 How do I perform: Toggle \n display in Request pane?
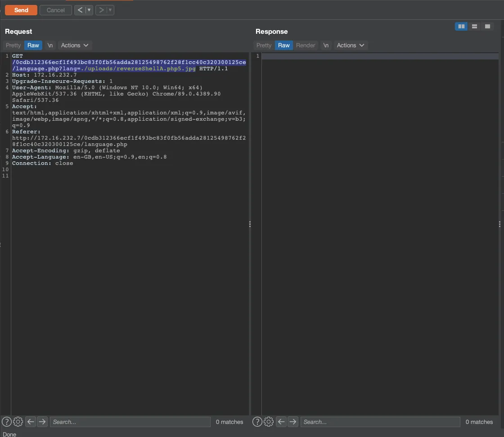(50, 45)
